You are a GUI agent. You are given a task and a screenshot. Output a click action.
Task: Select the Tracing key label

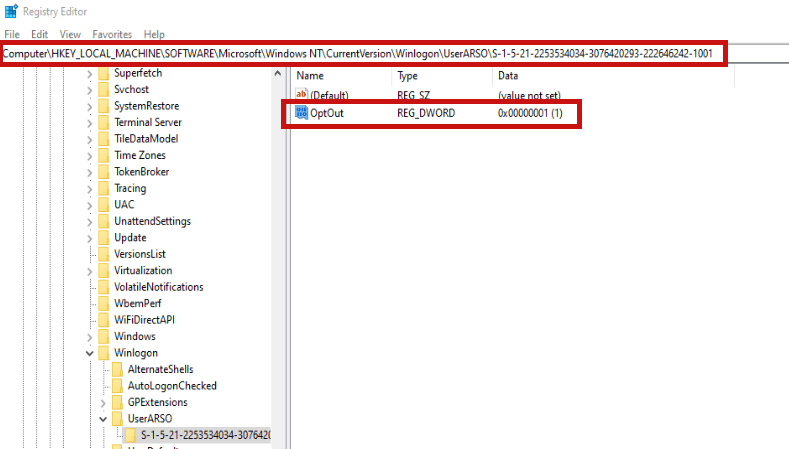(130, 188)
